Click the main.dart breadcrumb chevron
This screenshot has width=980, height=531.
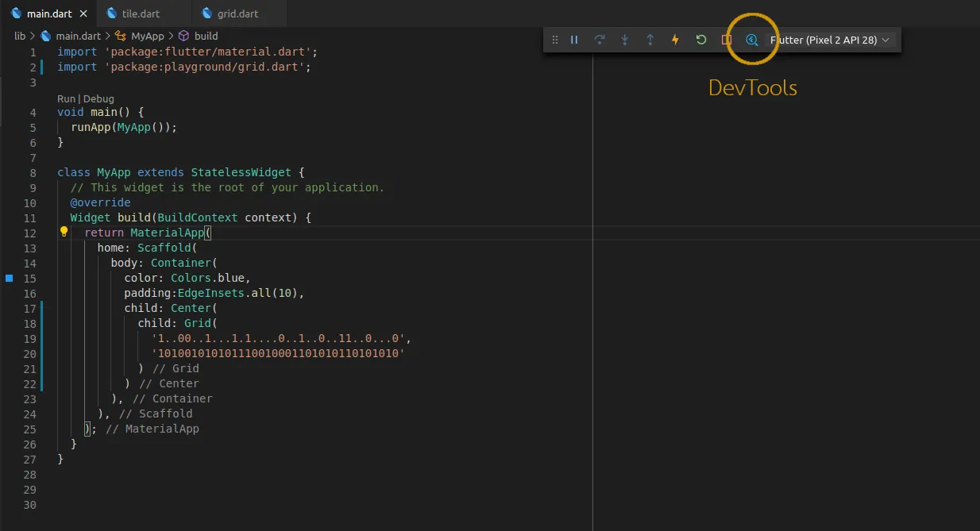coord(106,36)
